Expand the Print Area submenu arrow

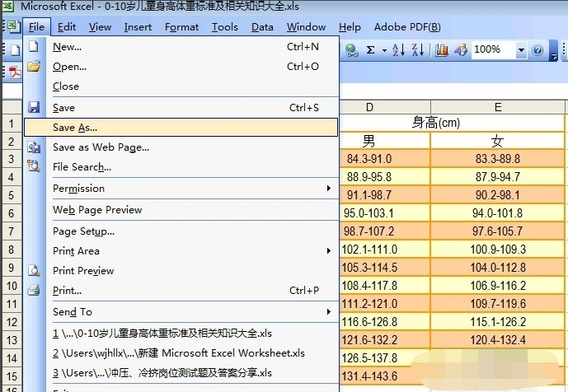[329, 250]
